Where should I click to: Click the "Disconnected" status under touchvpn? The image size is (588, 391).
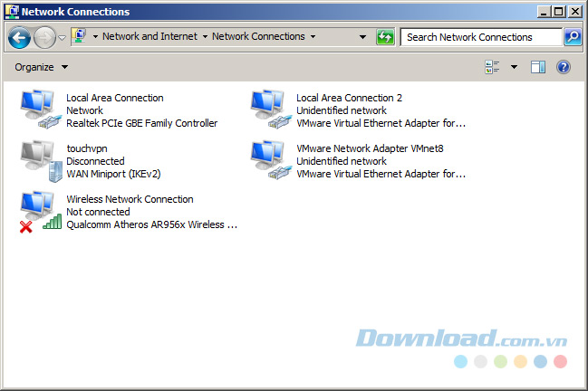point(95,161)
